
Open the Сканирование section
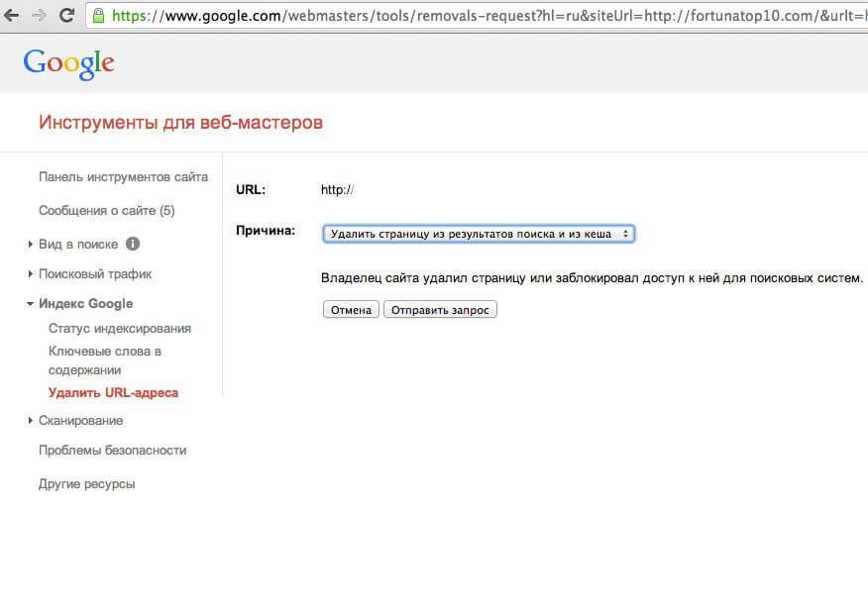pyautogui.click(x=81, y=421)
